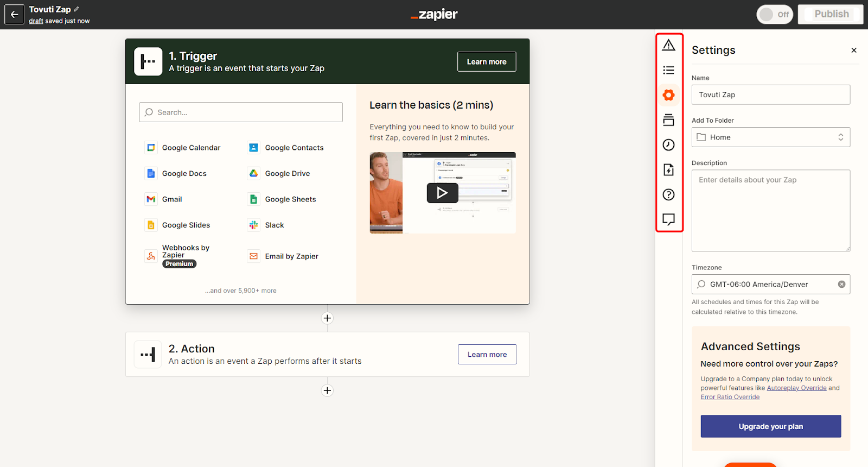Viewport: 868px width, 467px height.
Task: Add a step below the Action
Action: [x=327, y=390]
